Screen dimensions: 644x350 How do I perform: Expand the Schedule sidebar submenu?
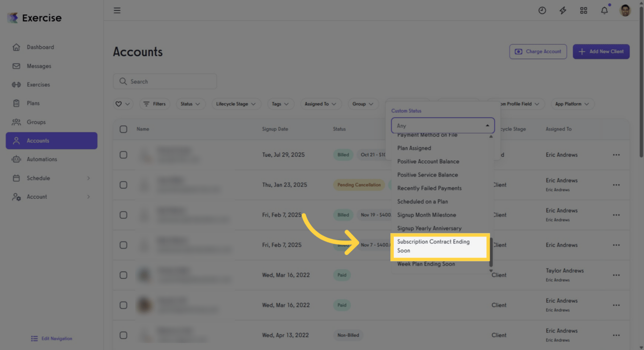(88, 178)
